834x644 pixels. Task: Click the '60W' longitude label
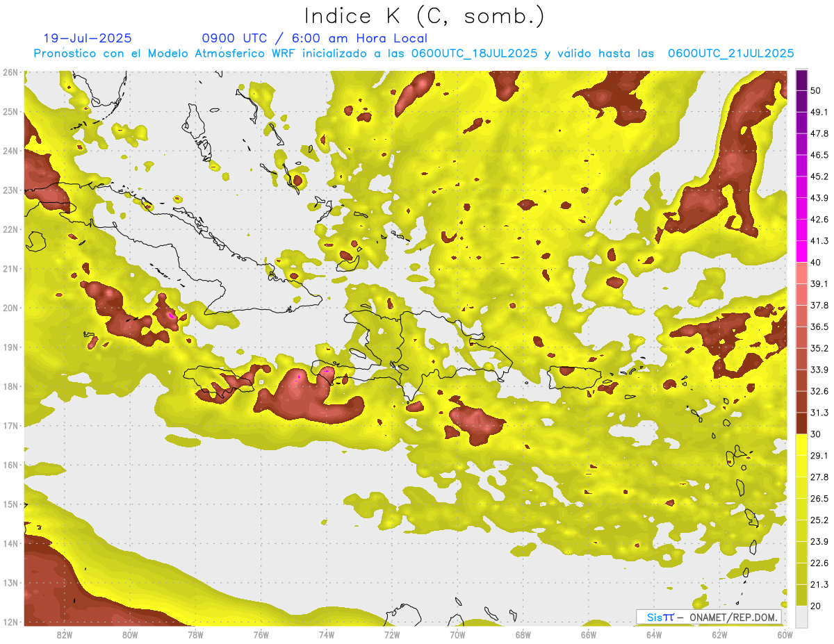785,634
